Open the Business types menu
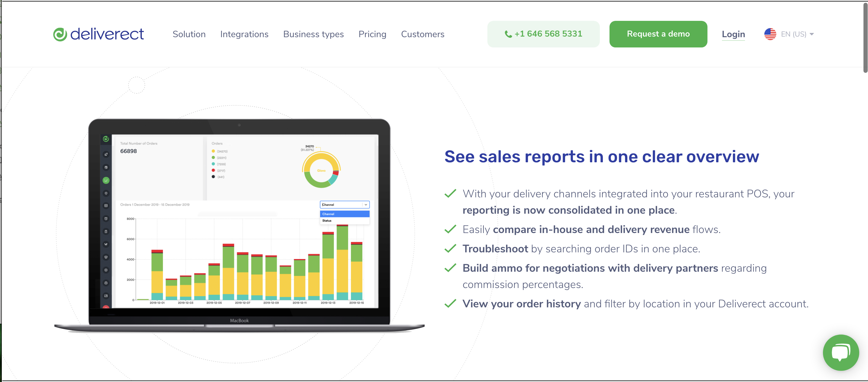Image resolution: width=868 pixels, height=382 pixels. [x=314, y=34]
